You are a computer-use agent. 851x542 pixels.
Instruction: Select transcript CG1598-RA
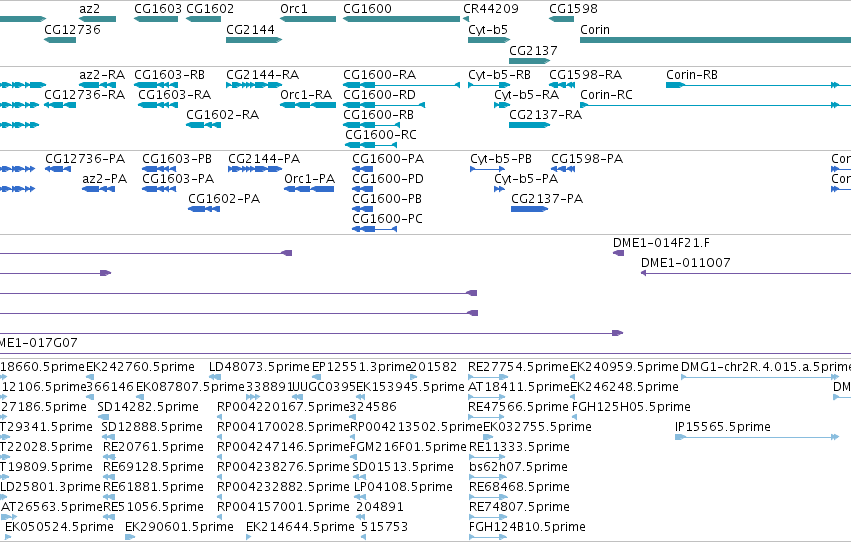click(x=562, y=85)
